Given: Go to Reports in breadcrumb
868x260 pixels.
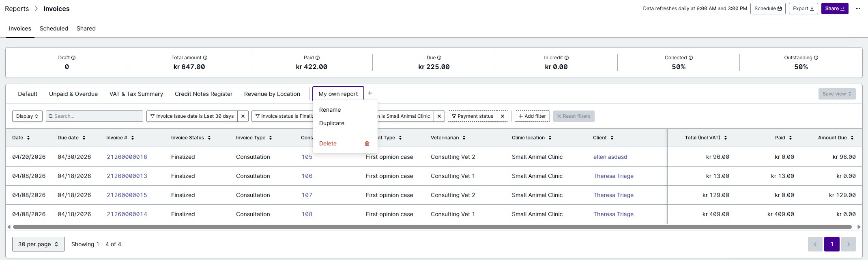Looking at the screenshot, I should point(17,9).
